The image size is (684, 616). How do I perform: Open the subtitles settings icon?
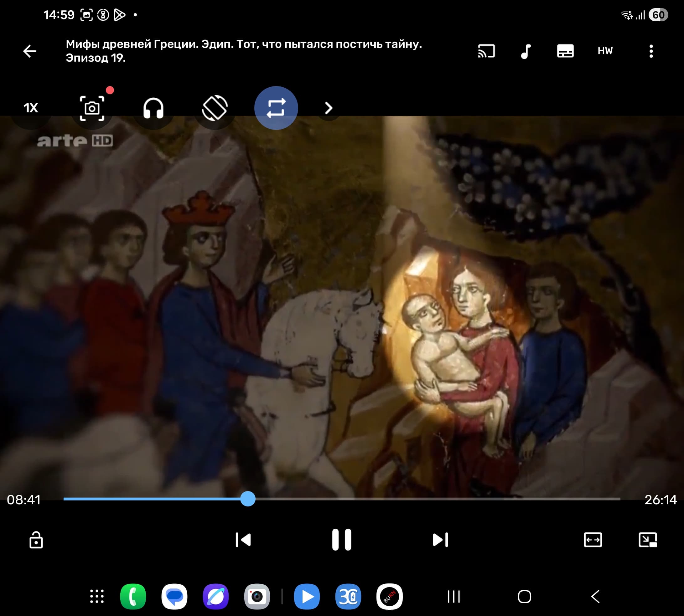(x=565, y=51)
